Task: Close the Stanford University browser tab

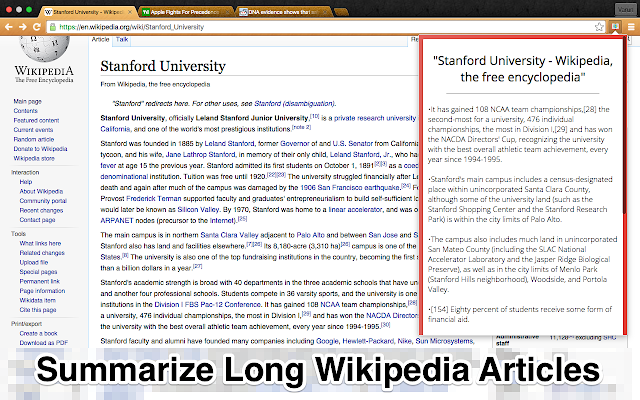Action: (x=130, y=12)
